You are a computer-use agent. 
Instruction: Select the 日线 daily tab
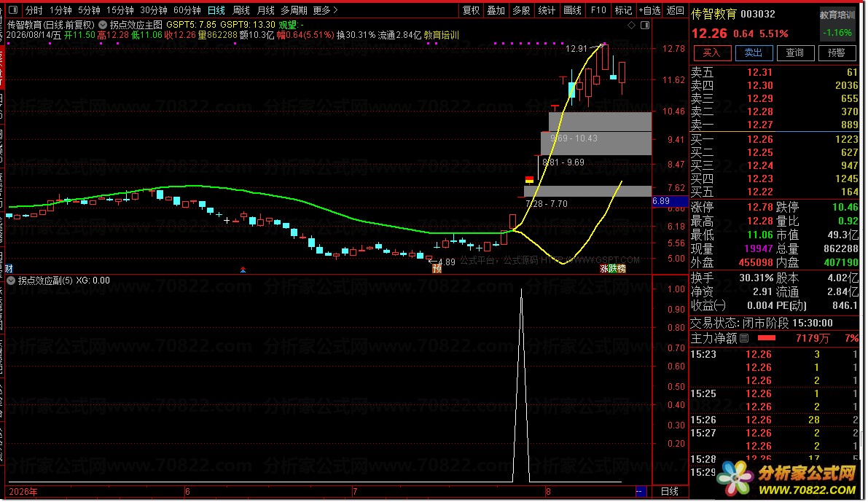click(x=216, y=10)
